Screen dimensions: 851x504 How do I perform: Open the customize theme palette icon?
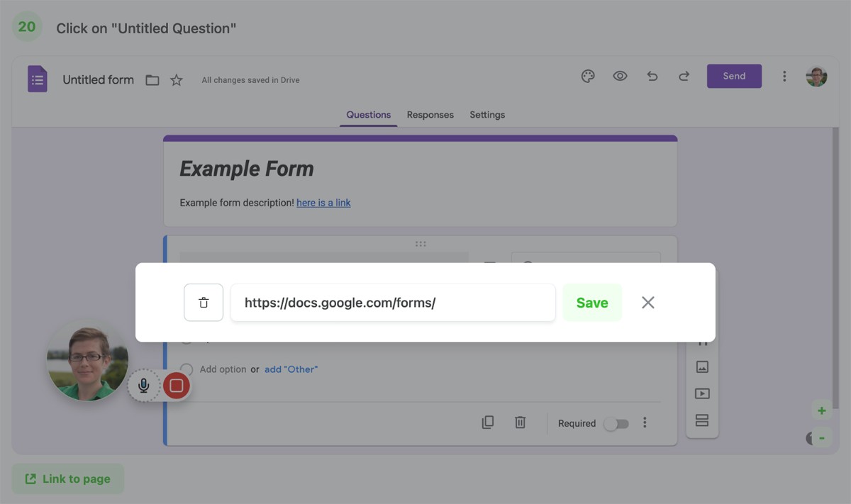(x=588, y=77)
